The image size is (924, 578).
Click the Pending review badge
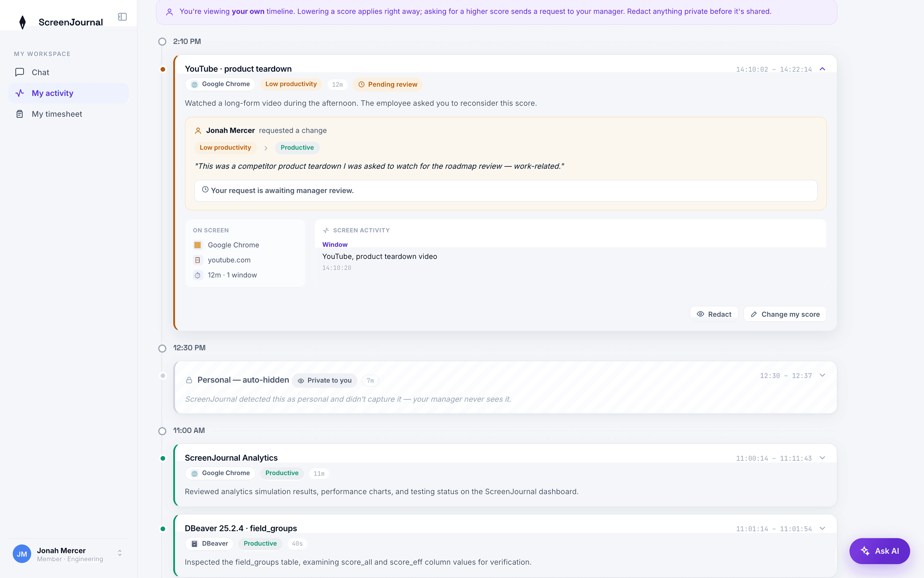388,84
